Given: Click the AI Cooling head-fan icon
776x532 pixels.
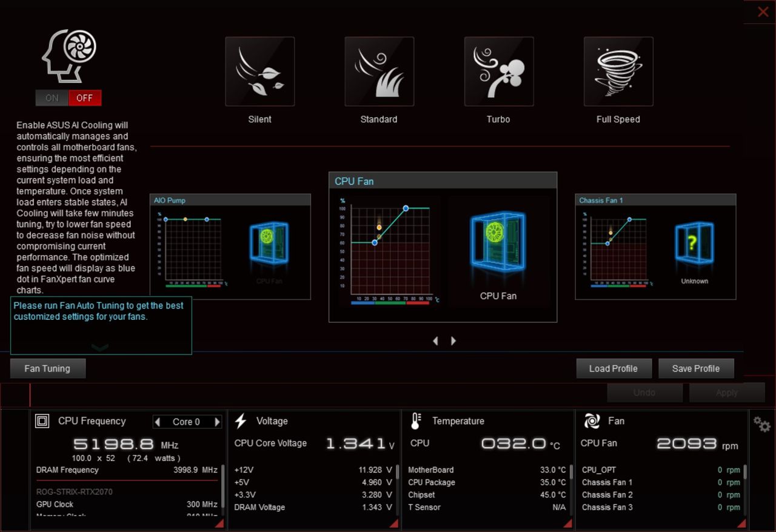Looking at the screenshot, I should [69, 56].
